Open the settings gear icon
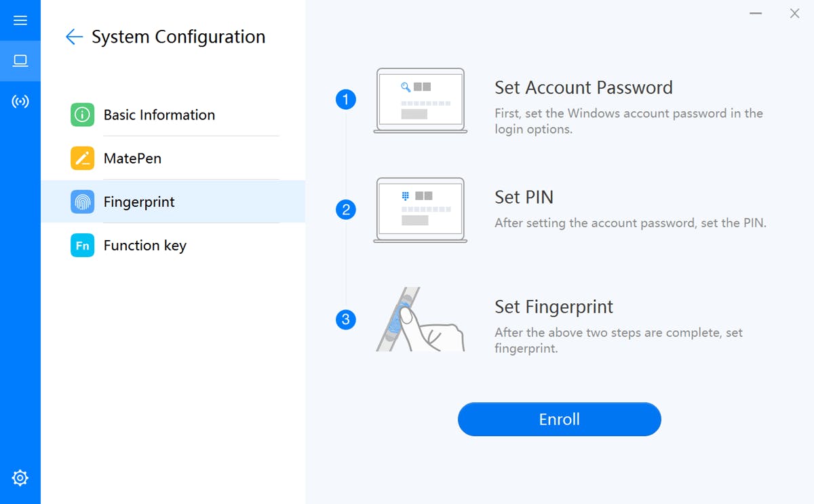Screen dimensions: 814x504 20,478
